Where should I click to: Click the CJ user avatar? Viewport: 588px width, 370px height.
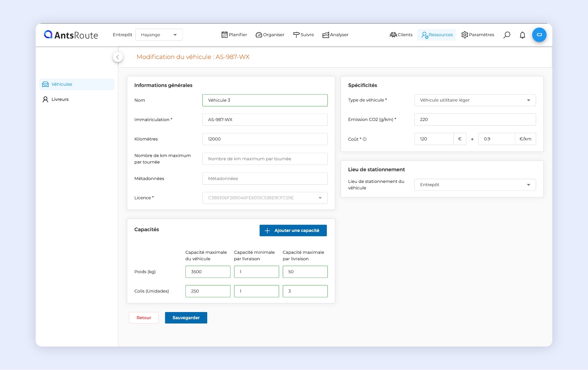tap(539, 35)
